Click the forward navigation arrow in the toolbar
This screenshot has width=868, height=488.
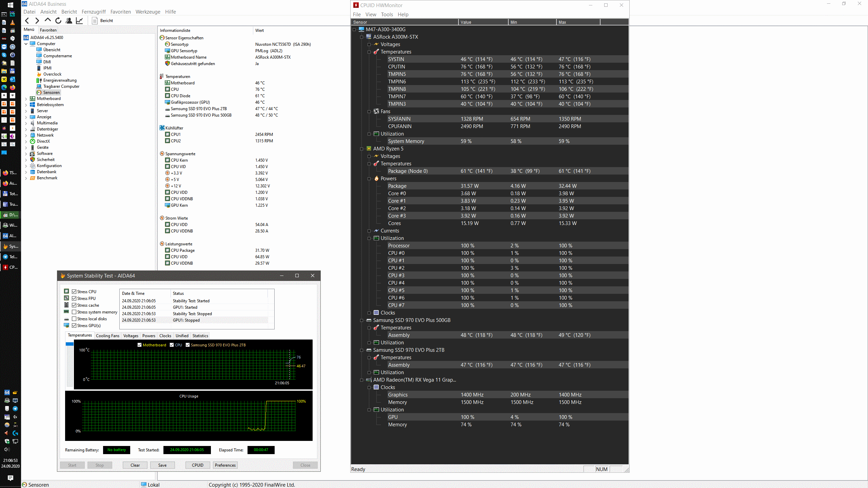click(x=37, y=21)
